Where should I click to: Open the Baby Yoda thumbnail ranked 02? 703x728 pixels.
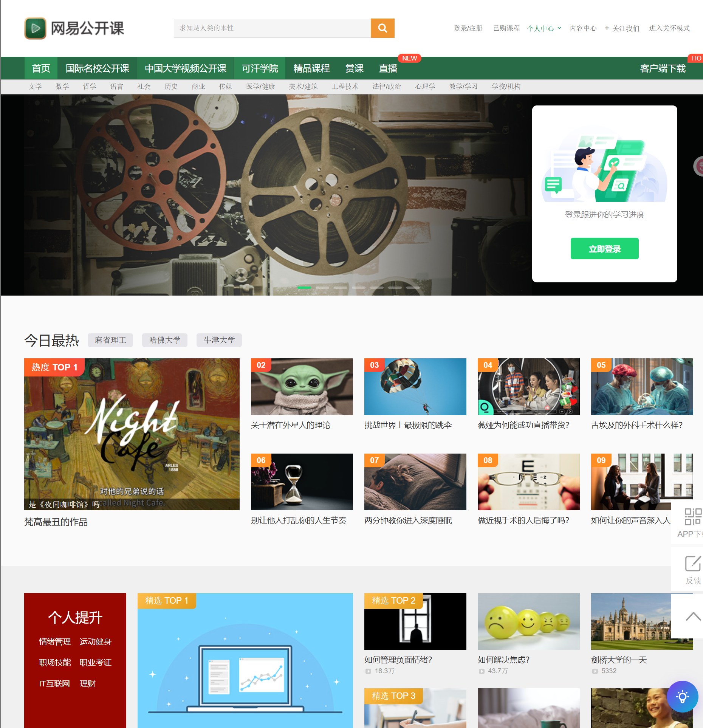click(x=302, y=387)
